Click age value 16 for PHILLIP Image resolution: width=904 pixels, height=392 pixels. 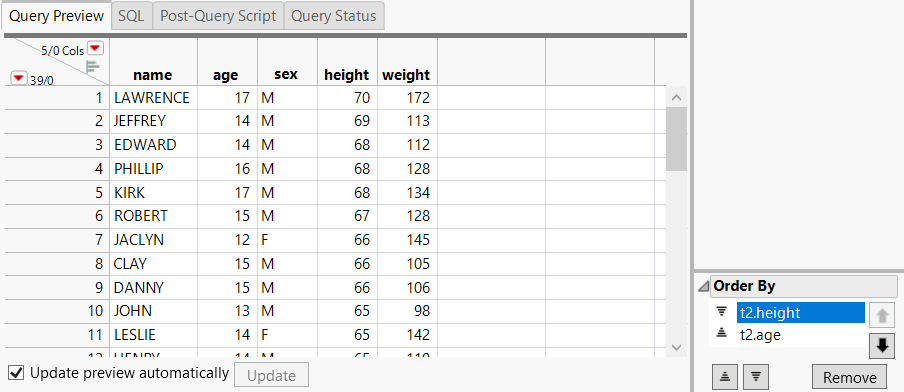coord(227,168)
